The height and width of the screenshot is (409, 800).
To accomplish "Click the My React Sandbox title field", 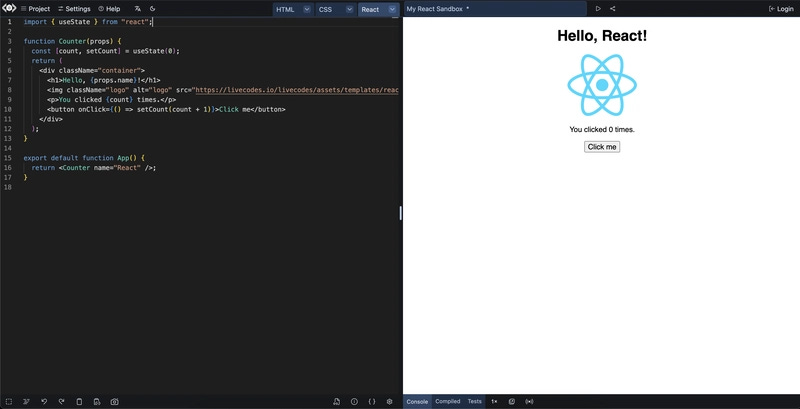I will pos(495,9).
